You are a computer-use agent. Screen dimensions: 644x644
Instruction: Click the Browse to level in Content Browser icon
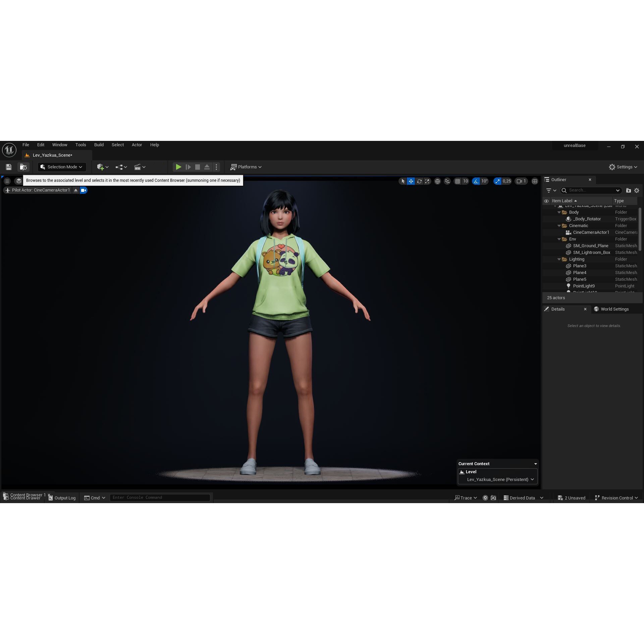click(x=23, y=167)
